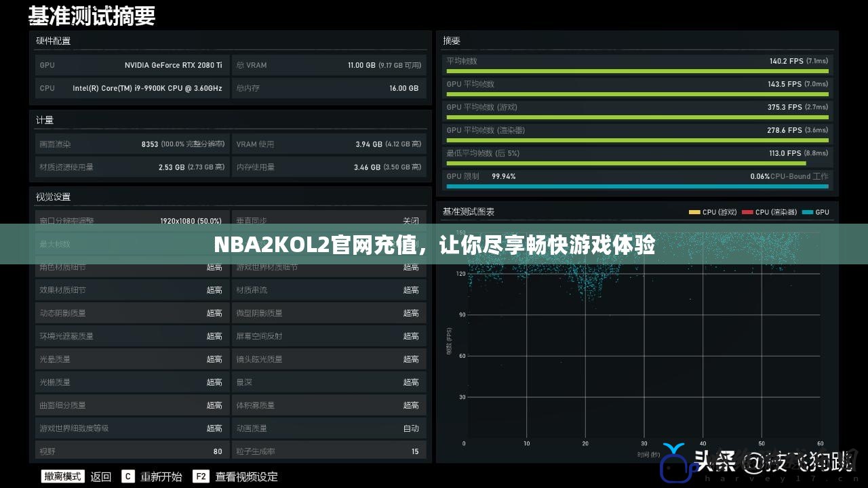Screen dimensions: 868x488
Task: Click the green bar under 最低平均帧数 (后 5%)
Action: [625, 163]
